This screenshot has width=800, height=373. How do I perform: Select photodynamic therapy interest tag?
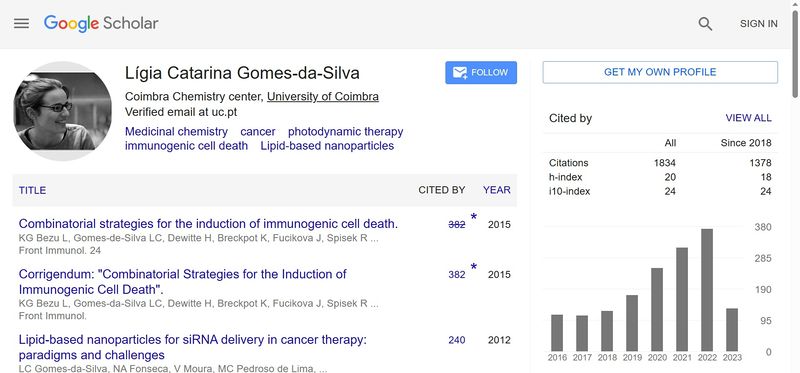pyautogui.click(x=345, y=132)
